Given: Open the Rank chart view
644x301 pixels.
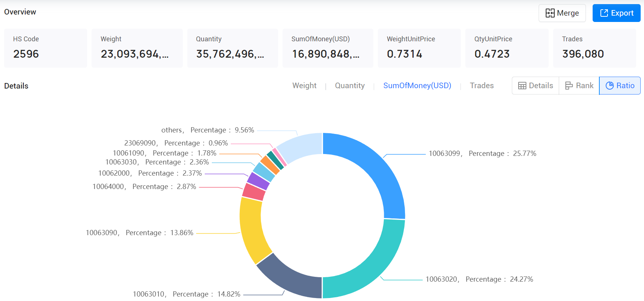Looking at the screenshot, I should click(579, 86).
